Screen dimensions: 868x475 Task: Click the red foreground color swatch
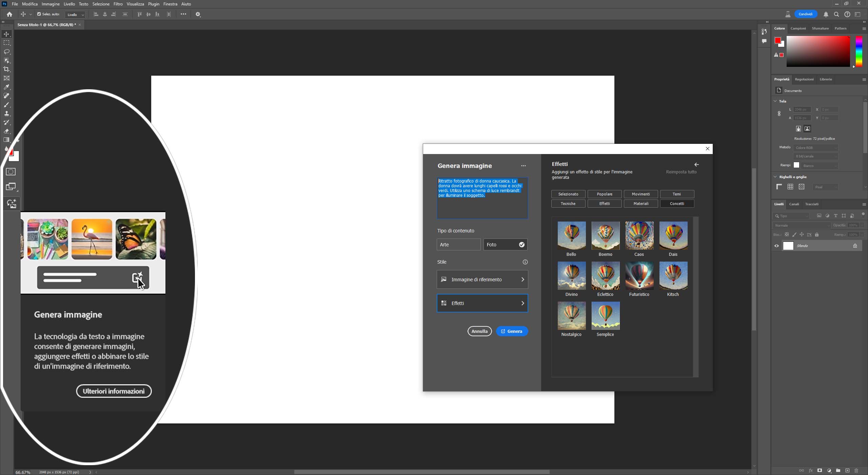pyautogui.click(x=777, y=40)
